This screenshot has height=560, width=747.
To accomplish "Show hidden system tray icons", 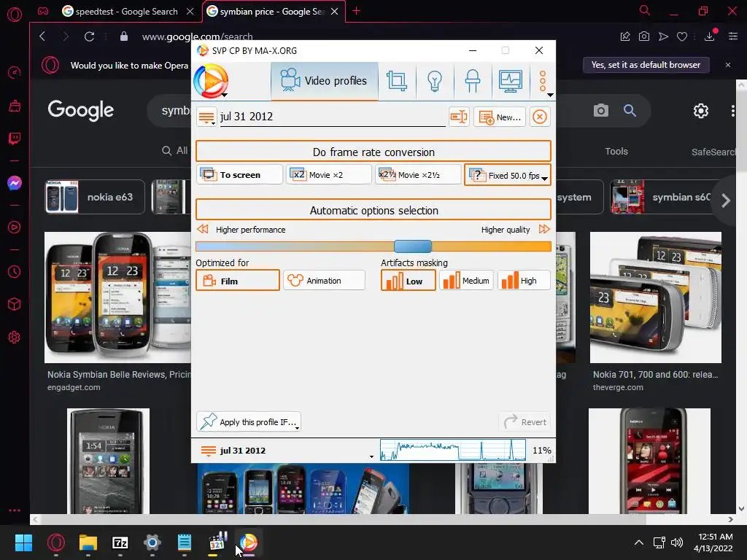I will 639,542.
